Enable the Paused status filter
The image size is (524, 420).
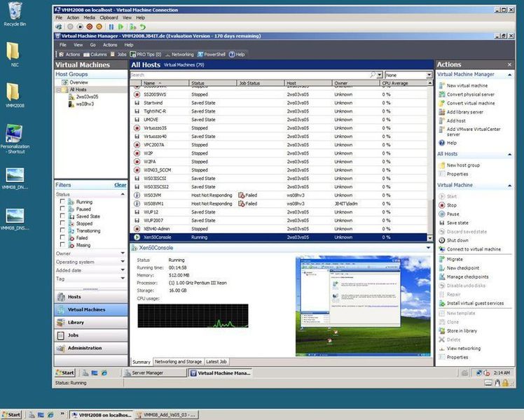coord(62,209)
